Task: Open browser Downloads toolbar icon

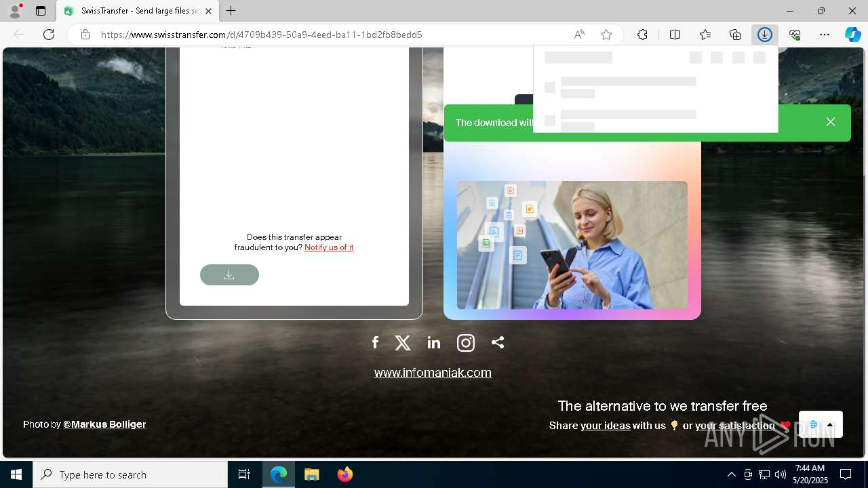Action: pos(765,35)
